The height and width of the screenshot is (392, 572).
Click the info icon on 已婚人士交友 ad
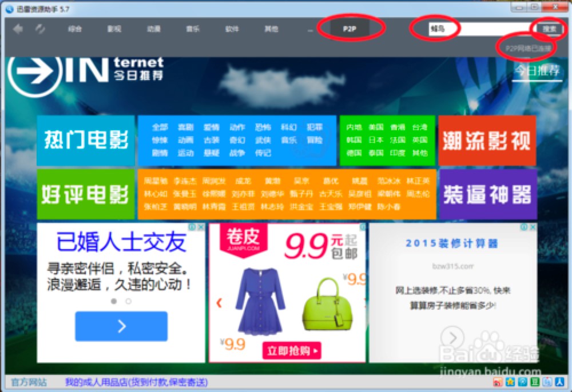point(192,227)
